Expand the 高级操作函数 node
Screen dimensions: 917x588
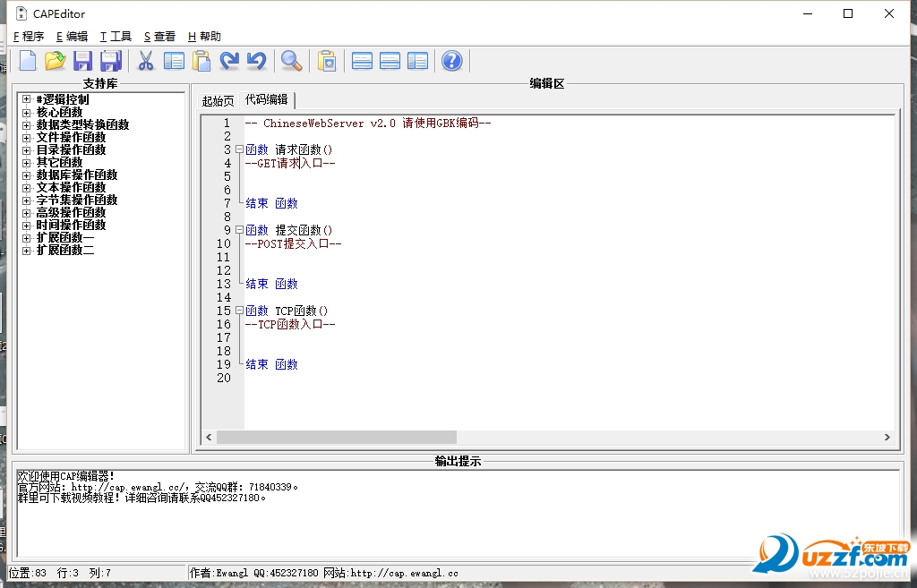coord(26,213)
